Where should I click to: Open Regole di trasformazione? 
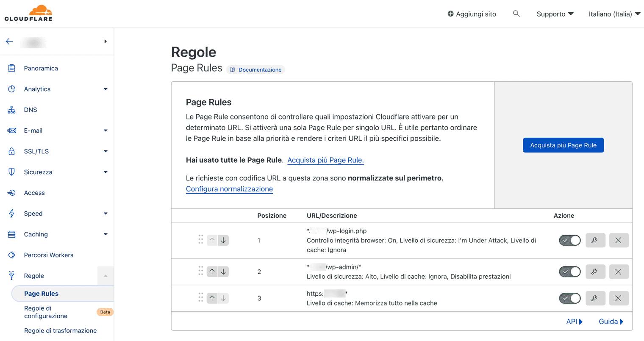(x=60, y=330)
